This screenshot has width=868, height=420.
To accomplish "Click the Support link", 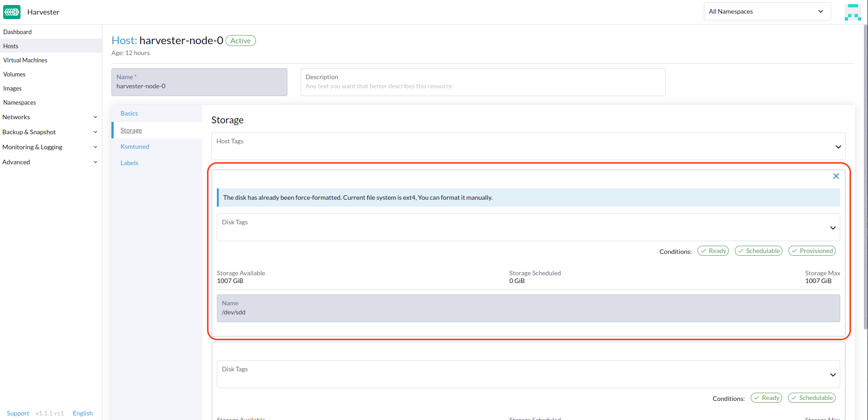I will 18,413.
